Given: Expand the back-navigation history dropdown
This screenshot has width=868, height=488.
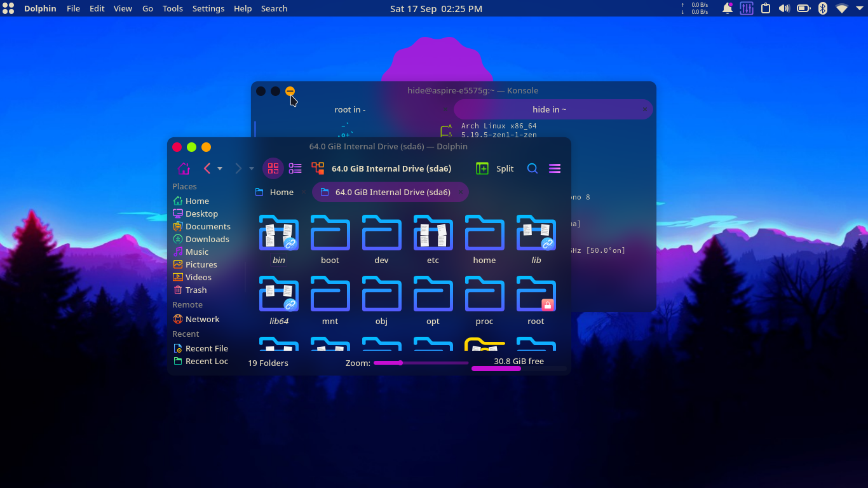Looking at the screenshot, I should point(220,168).
